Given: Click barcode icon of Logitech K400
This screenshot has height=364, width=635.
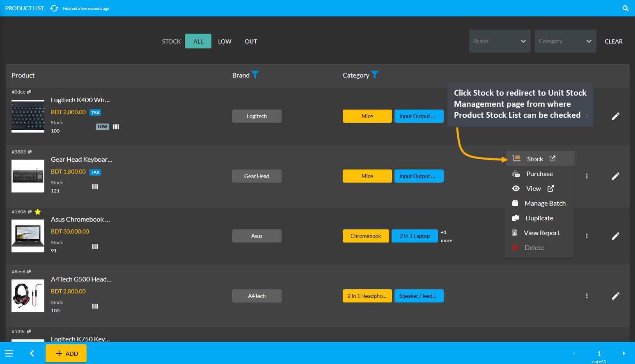Looking at the screenshot, I should [116, 127].
